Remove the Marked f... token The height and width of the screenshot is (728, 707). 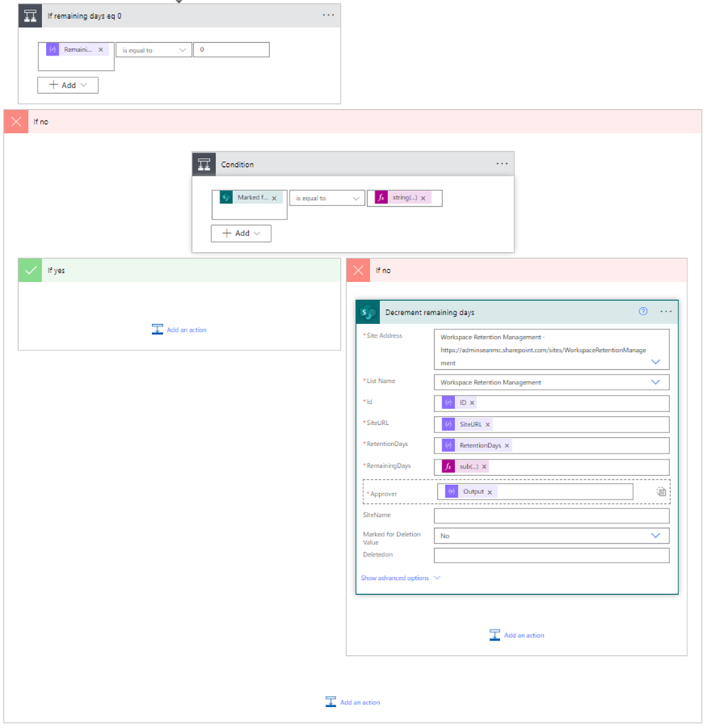click(275, 199)
